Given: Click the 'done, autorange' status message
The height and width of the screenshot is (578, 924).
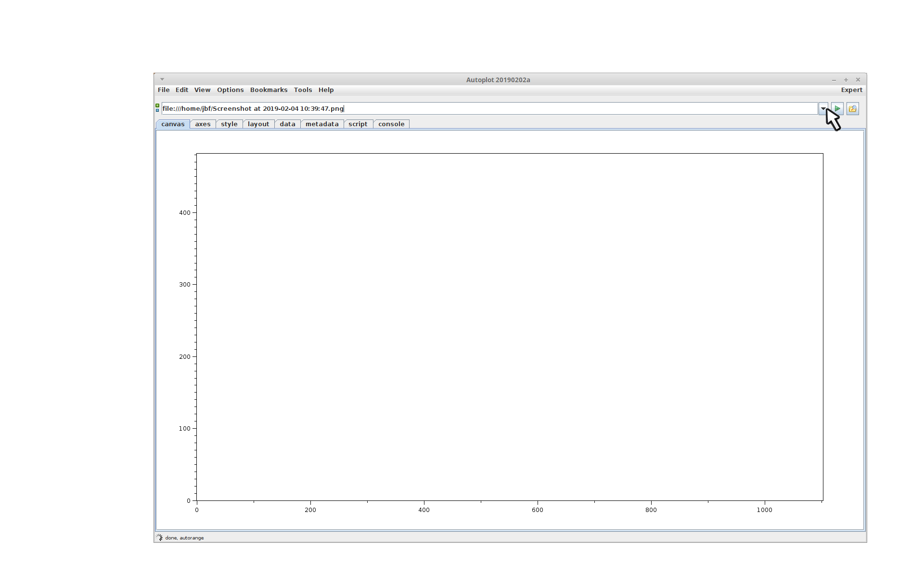Looking at the screenshot, I should (184, 538).
